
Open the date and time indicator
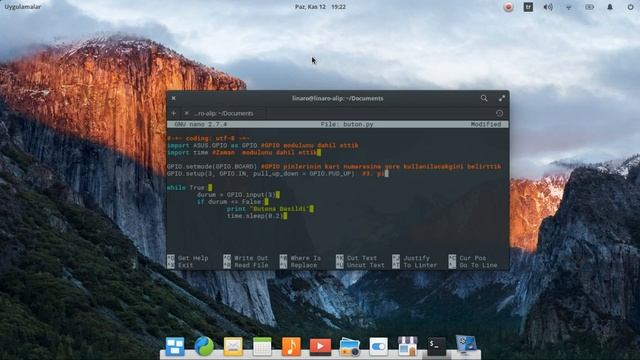[x=320, y=7]
